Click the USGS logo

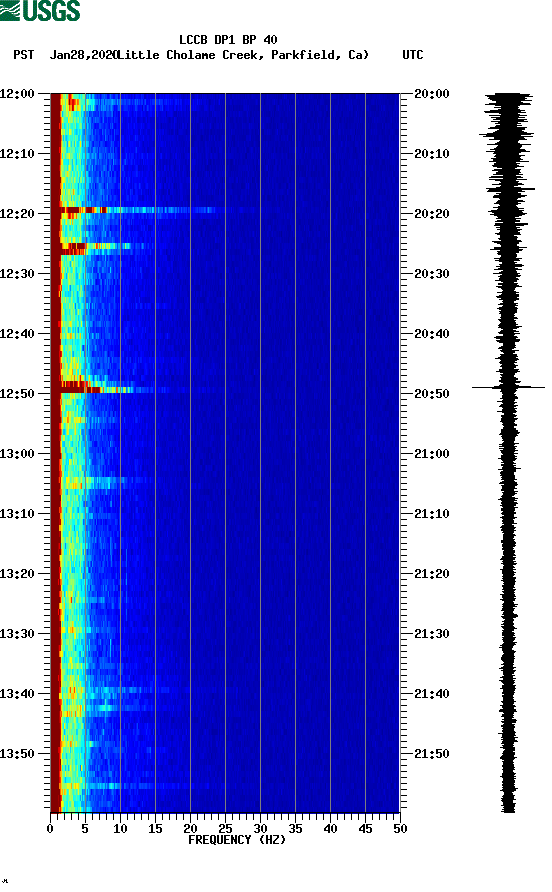point(40,10)
